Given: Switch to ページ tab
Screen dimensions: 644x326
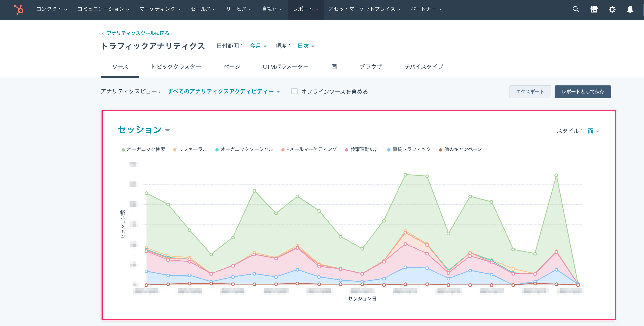Looking at the screenshot, I should click(x=232, y=67).
